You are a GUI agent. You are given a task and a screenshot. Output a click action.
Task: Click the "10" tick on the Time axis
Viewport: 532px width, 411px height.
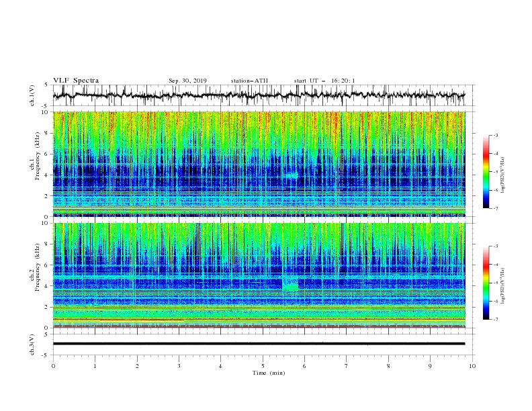coord(472,366)
